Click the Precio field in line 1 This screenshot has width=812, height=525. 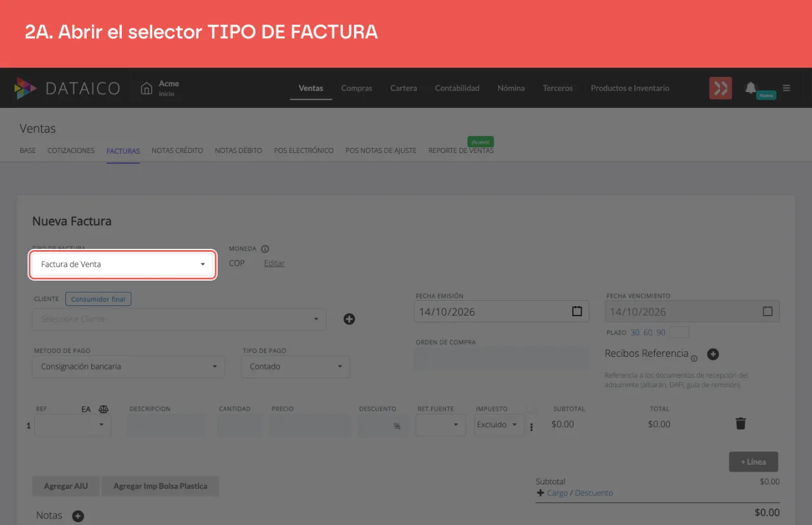point(310,426)
